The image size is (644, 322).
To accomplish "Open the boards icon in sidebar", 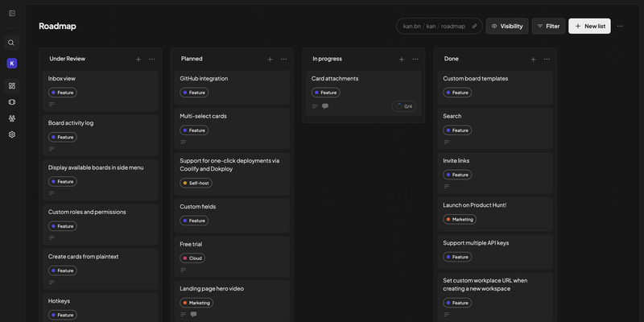I will click(x=12, y=86).
